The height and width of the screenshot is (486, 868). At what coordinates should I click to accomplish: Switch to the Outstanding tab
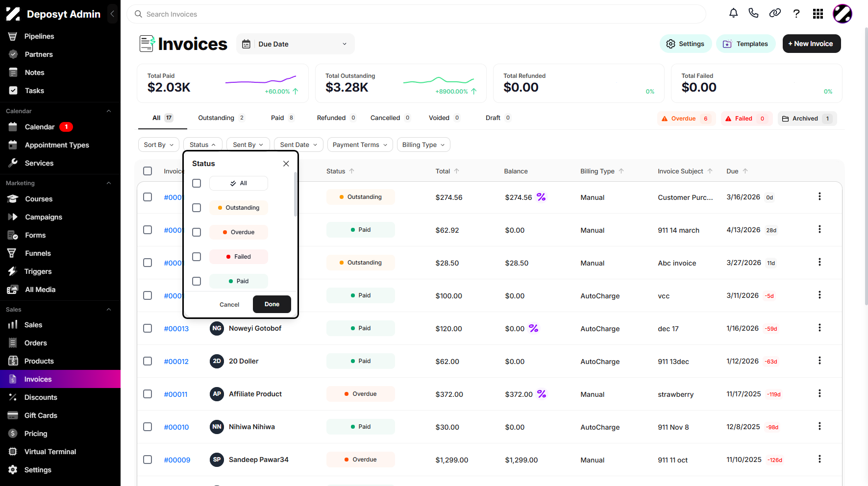click(x=222, y=118)
